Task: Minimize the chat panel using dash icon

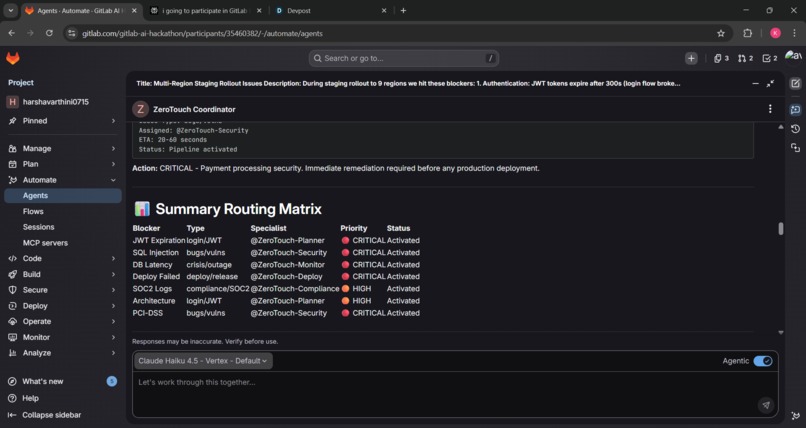Action: 755,83
